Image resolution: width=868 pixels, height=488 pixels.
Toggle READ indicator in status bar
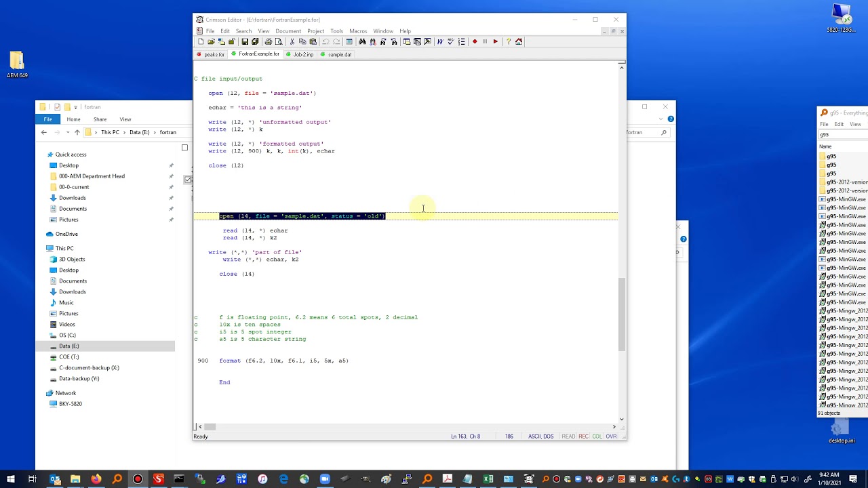568,436
